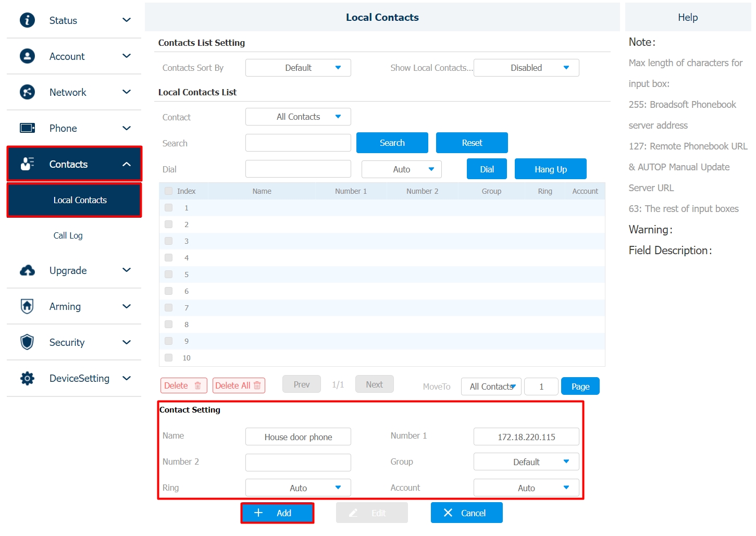Viewport: 756px width, 536px height.
Task: Check the checkbox for row 8
Action: pos(168,324)
